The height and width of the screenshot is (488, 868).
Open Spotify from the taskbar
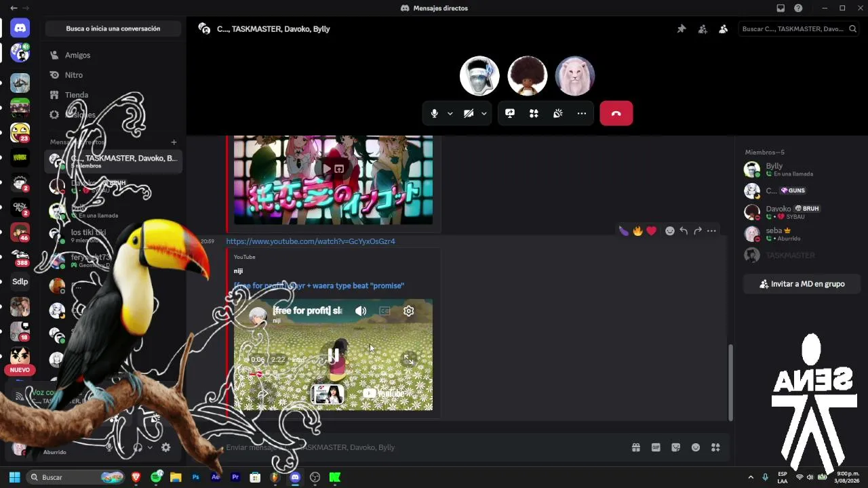(x=157, y=477)
